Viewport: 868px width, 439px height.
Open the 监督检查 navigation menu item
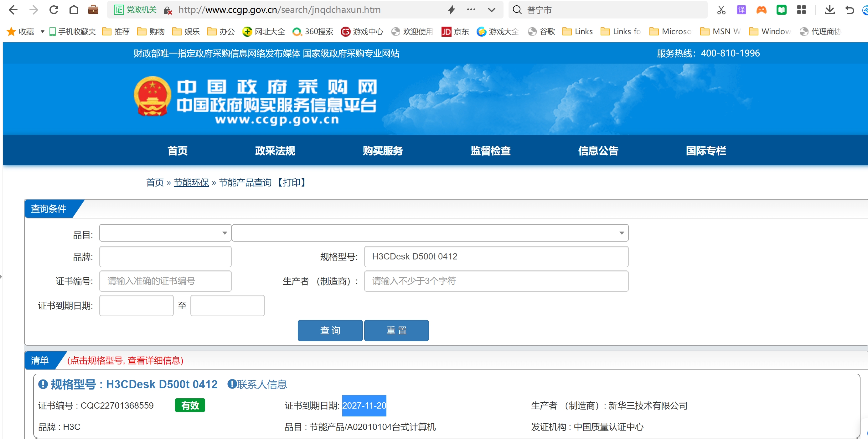[491, 151]
